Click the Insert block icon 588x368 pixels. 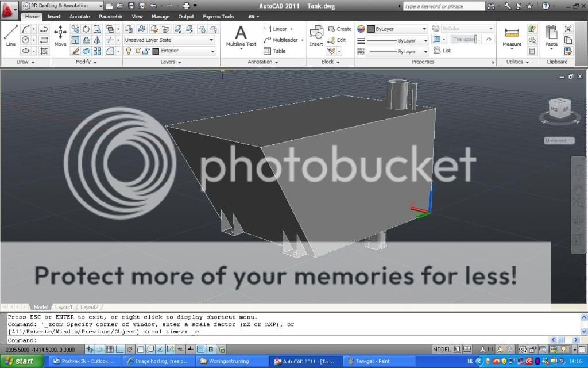pyautogui.click(x=316, y=36)
